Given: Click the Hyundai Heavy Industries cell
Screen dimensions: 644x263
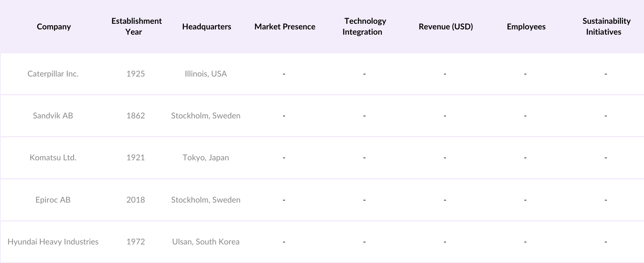Looking at the screenshot, I should [53, 242].
